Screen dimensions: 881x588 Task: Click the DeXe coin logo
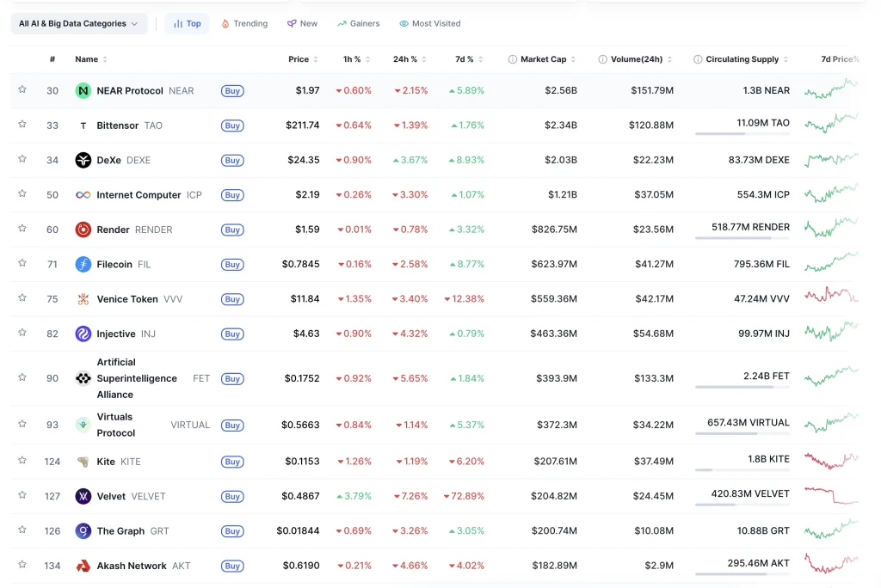tap(83, 160)
